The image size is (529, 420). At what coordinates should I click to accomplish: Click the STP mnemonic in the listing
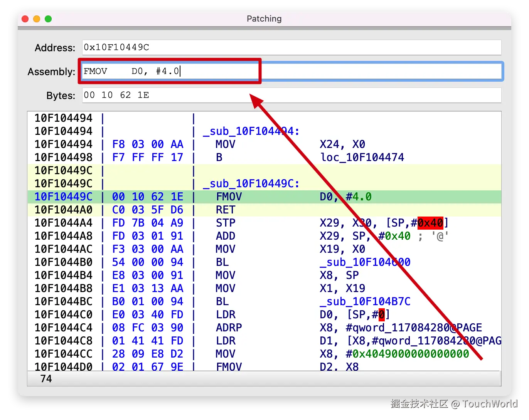[226, 223]
